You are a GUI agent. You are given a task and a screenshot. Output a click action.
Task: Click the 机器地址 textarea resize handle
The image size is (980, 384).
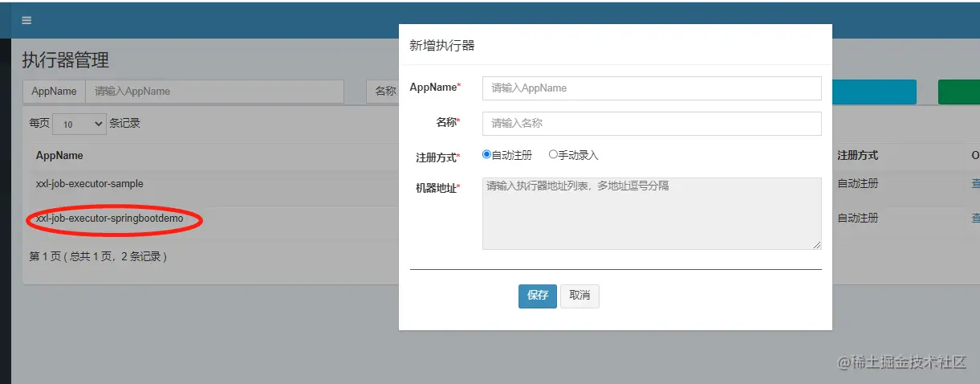click(817, 245)
